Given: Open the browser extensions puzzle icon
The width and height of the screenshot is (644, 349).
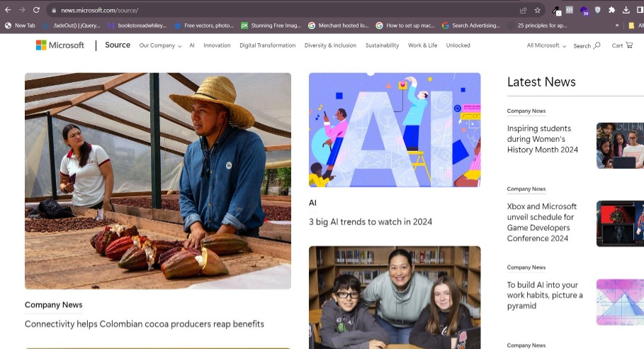Looking at the screenshot, I should click(612, 10).
